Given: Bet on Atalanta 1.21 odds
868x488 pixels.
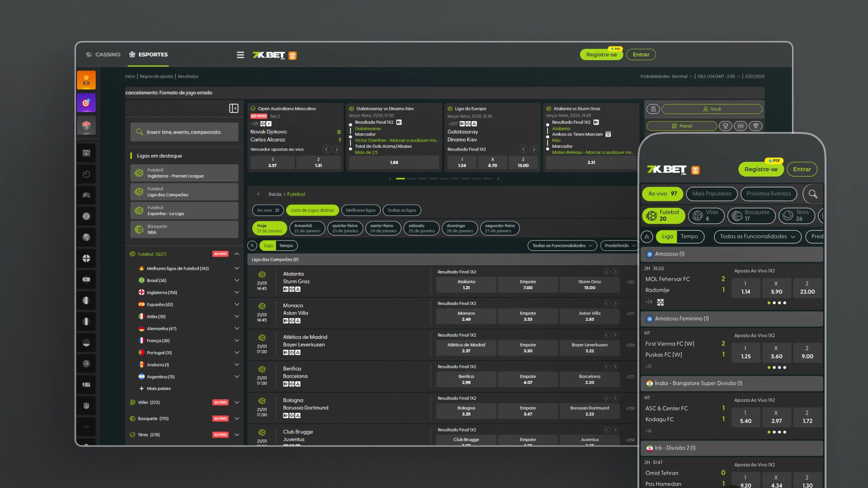Looking at the screenshot, I should pos(466,285).
